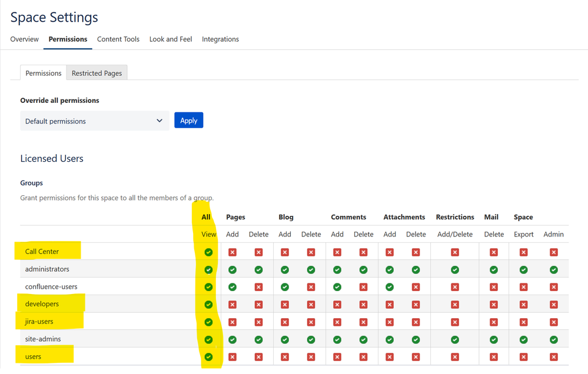Click confluence-users Blog Add checkmark
Image resolution: width=588 pixels, height=374 pixels.
[285, 287]
